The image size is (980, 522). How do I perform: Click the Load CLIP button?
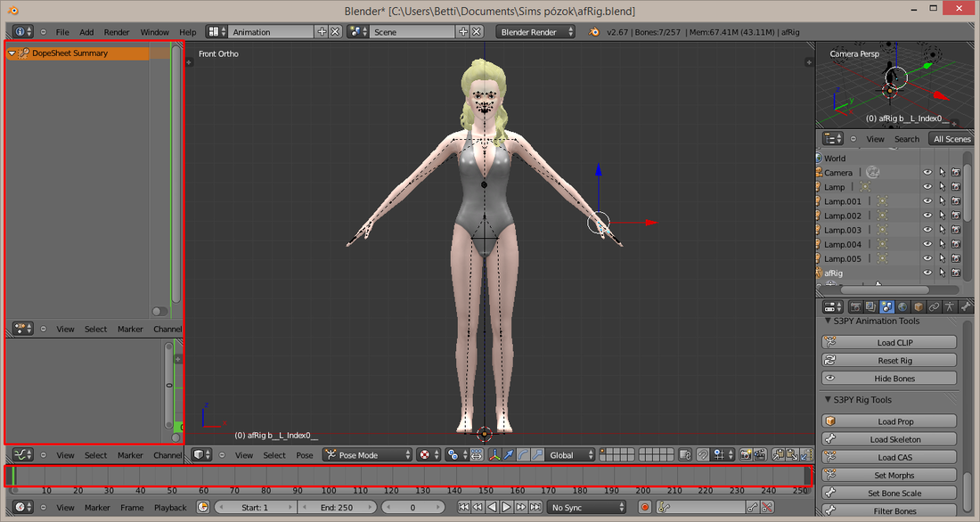coord(889,342)
